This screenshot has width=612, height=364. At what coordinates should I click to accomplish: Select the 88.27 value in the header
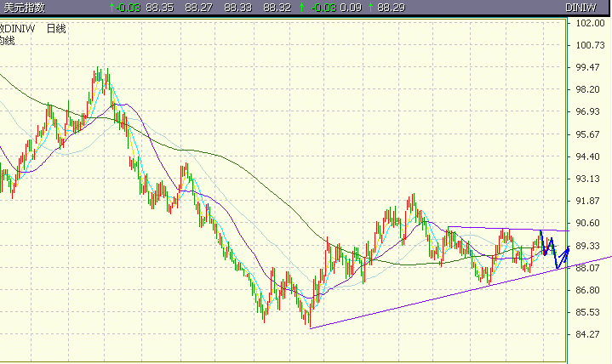198,8
